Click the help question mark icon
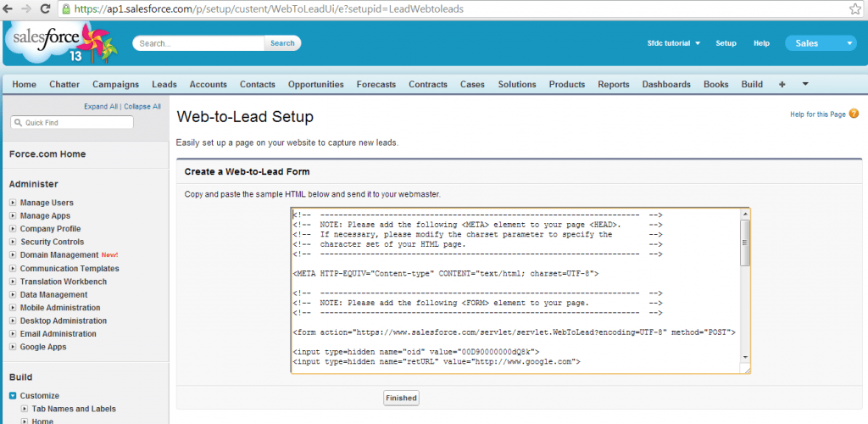The height and width of the screenshot is (424, 868). [x=854, y=114]
